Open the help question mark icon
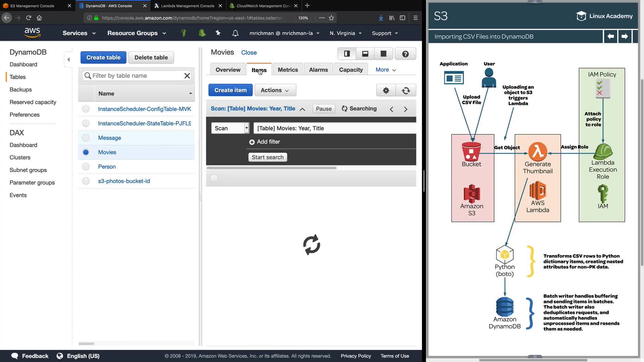Image resolution: width=644 pixels, height=362 pixels. 405,54
